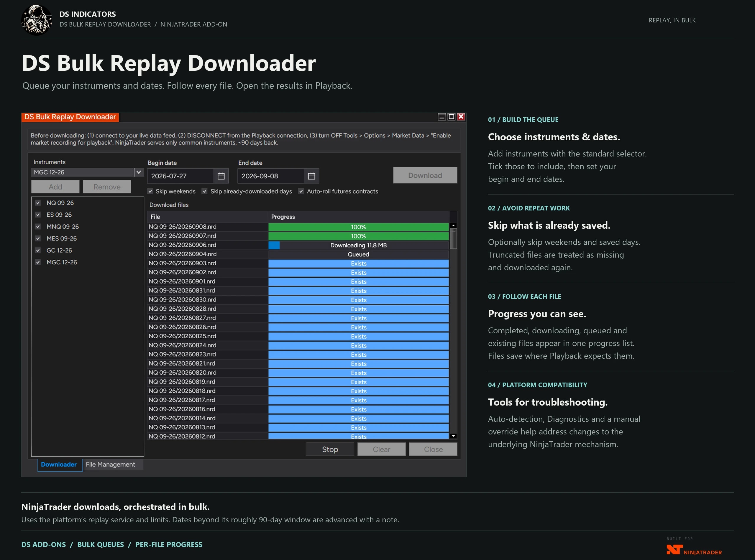Click the NinjaTrader logo in footer
The image size is (755, 560).
tap(694, 549)
